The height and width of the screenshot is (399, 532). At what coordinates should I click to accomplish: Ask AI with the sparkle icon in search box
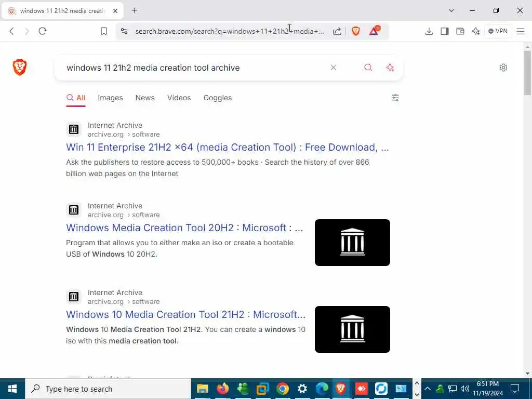pyautogui.click(x=390, y=68)
